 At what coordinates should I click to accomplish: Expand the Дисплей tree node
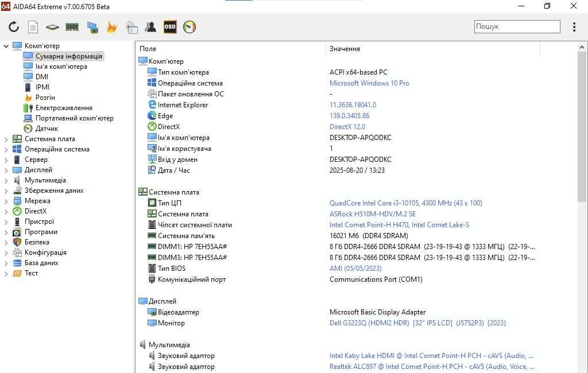(6, 170)
